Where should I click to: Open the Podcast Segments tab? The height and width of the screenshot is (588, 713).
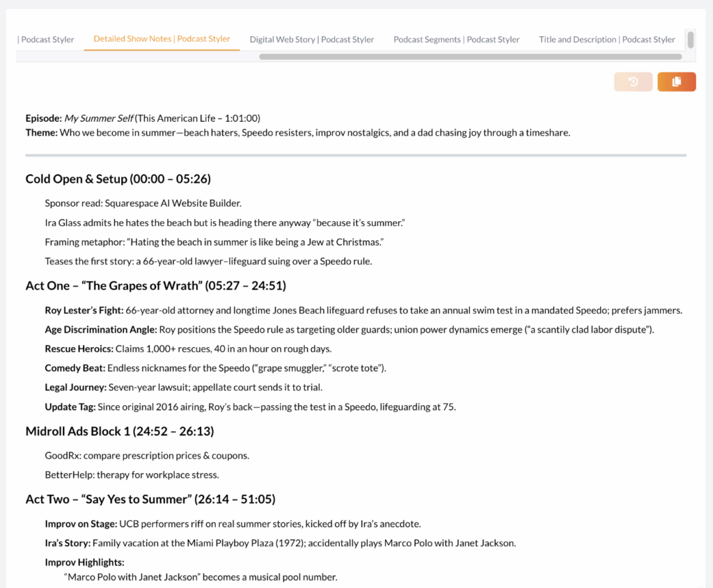pyautogui.click(x=456, y=40)
